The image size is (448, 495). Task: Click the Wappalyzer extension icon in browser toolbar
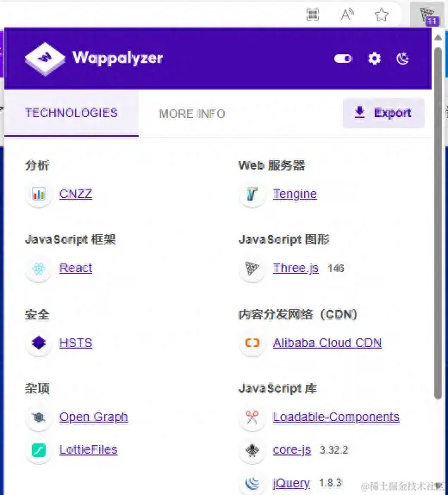(427, 15)
